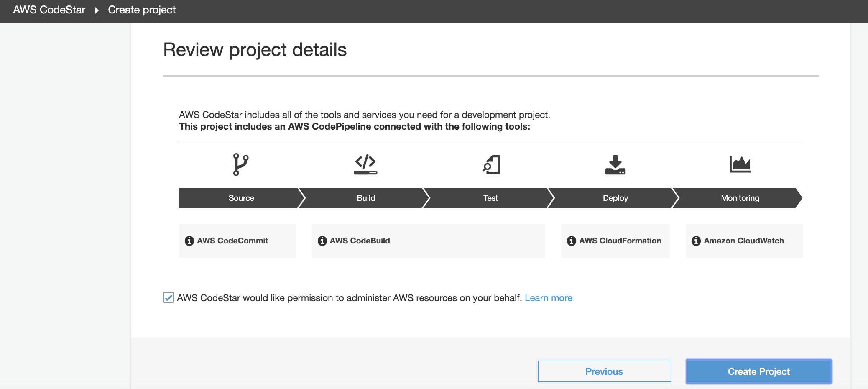Click the Amazon CloudWatch label
This screenshot has width=868, height=389.
pyautogui.click(x=744, y=241)
